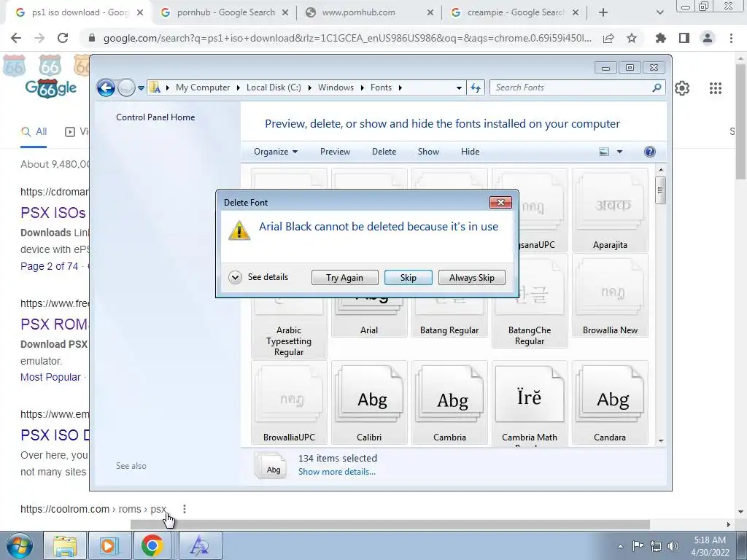Click the Batang Regular font label
This screenshot has width=747, height=560.
(x=449, y=330)
